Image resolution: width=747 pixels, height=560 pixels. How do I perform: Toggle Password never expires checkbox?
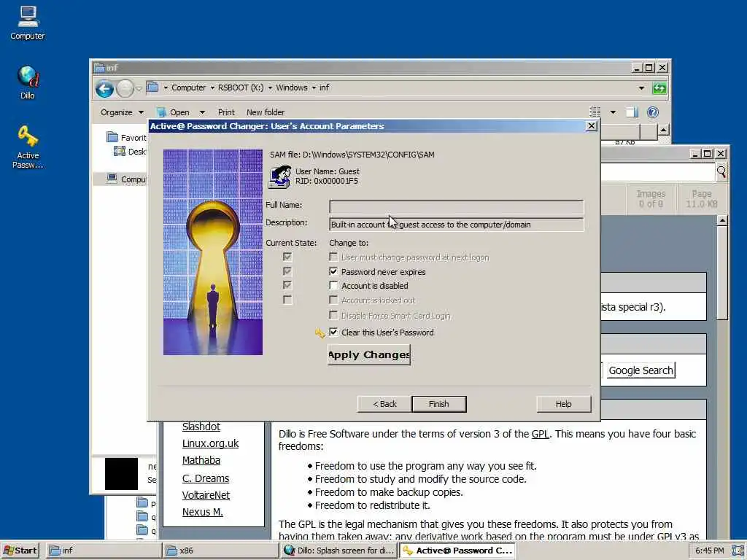pyautogui.click(x=333, y=271)
